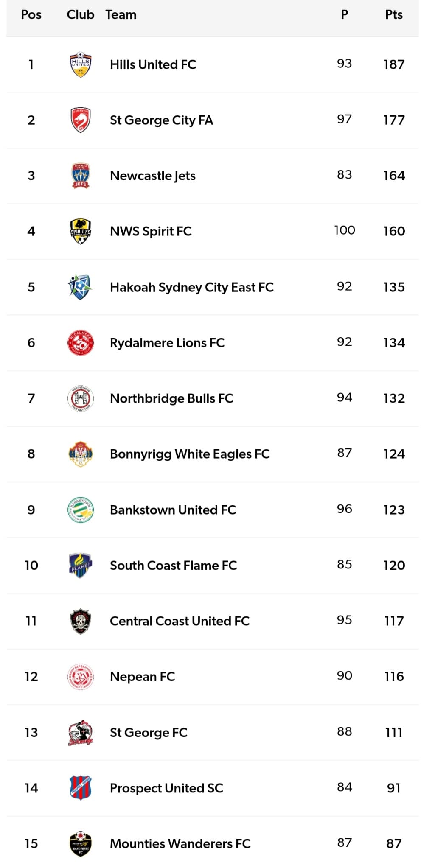The height and width of the screenshot is (868, 421).
Task: Click the Bankstown United FC green badge
Action: click(80, 510)
